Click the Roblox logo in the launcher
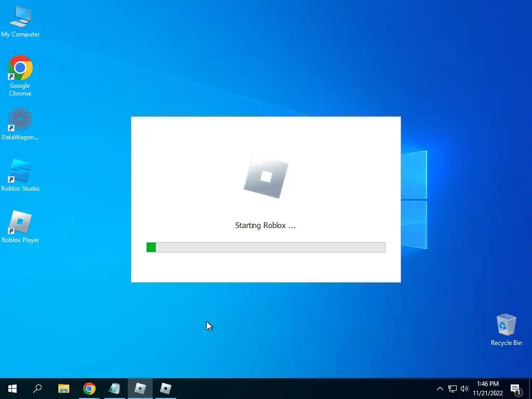The width and height of the screenshot is (532, 399). [x=265, y=177]
